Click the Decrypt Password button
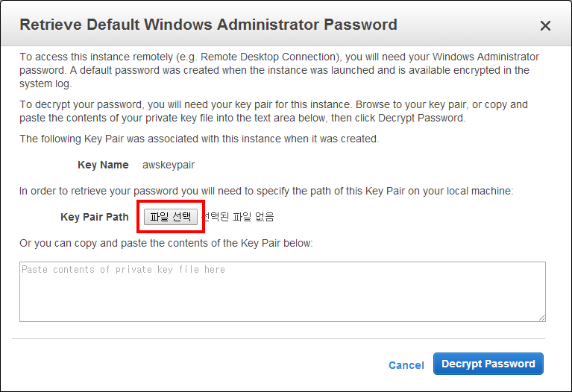572x392 pixels. [x=488, y=364]
